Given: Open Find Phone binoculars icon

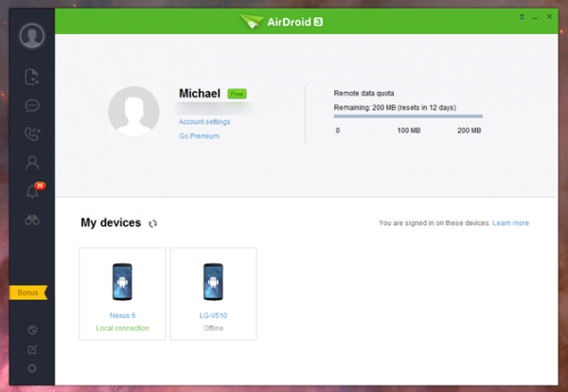Looking at the screenshot, I should coord(32,221).
